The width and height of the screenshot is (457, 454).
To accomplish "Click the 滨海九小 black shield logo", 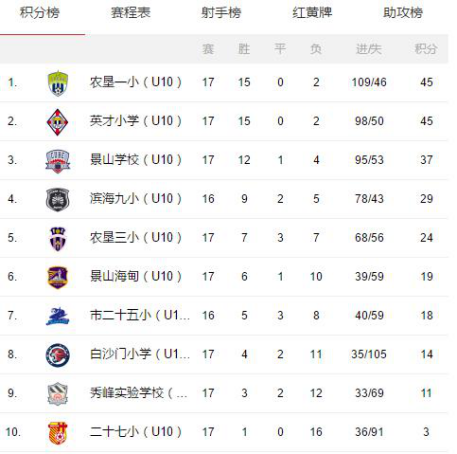I will (57, 200).
